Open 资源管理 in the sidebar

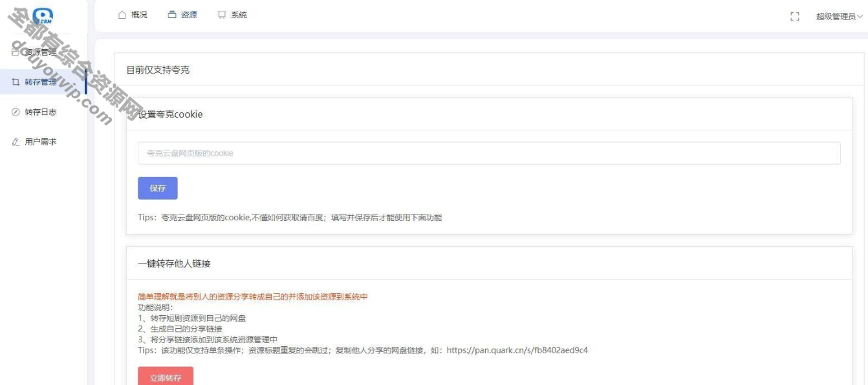(43, 52)
